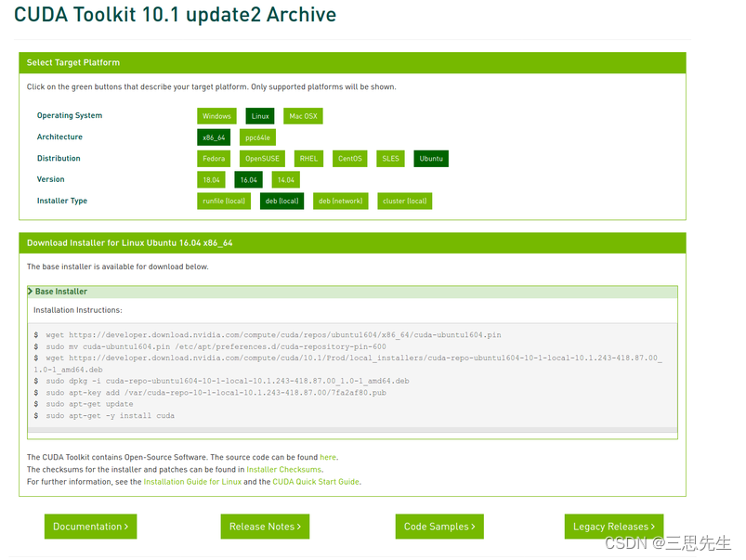Viewport: 746px width, 560px height.
Task: Collapse the Base Installer section
Action: [352, 292]
